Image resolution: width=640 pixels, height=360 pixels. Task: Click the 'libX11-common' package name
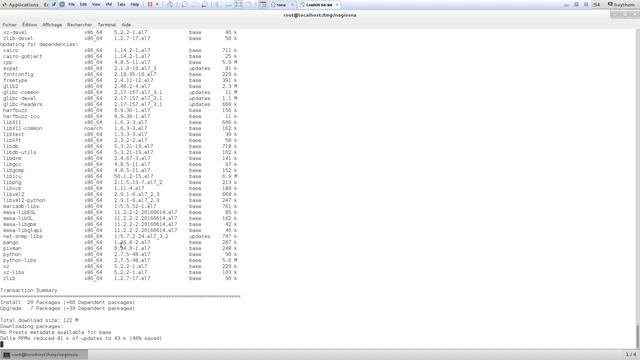22,128
